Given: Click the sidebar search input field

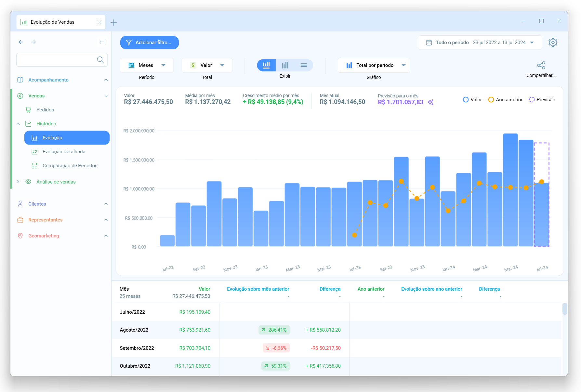Looking at the screenshot, I should pos(62,60).
